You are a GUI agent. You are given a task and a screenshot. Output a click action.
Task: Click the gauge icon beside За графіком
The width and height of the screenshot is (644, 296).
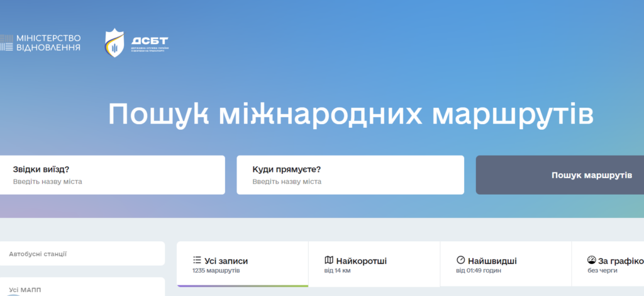(591, 260)
